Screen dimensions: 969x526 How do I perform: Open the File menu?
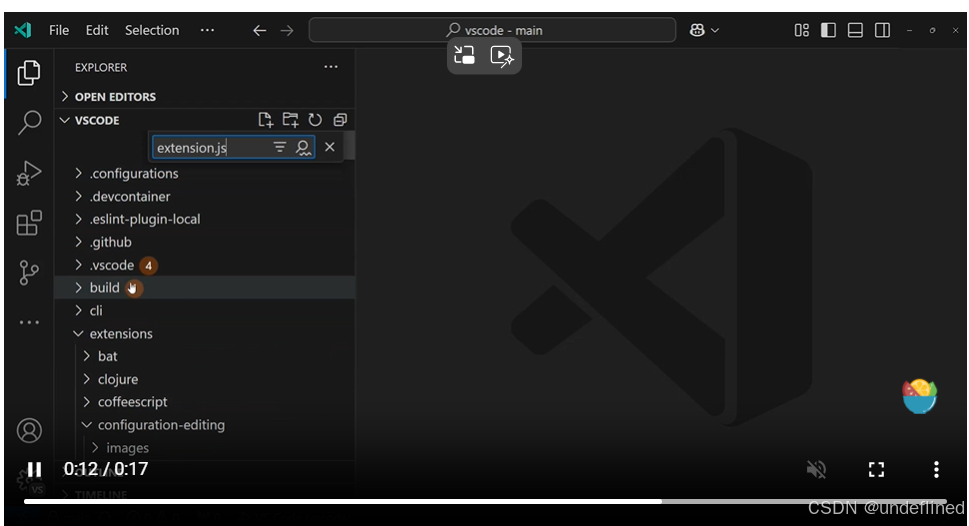click(x=59, y=30)
